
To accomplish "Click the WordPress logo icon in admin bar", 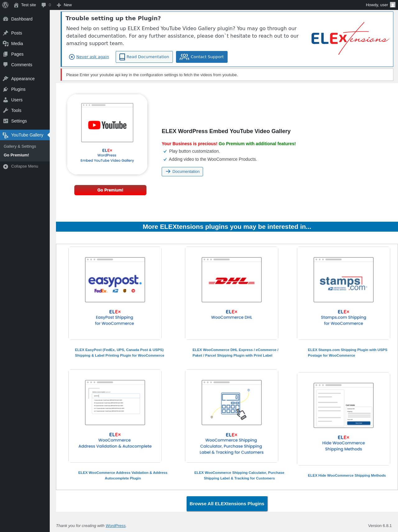I will tap(5, 5).
